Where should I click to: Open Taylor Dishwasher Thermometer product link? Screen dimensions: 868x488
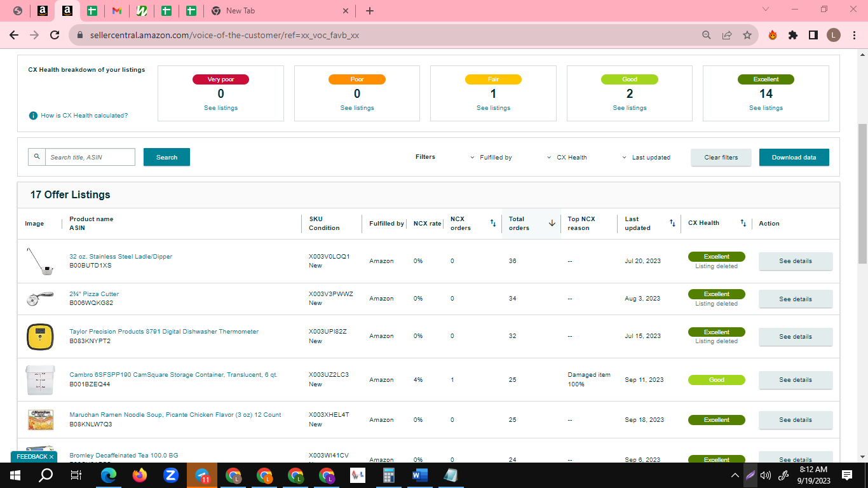pyautogui.click(x=164, y=332)
